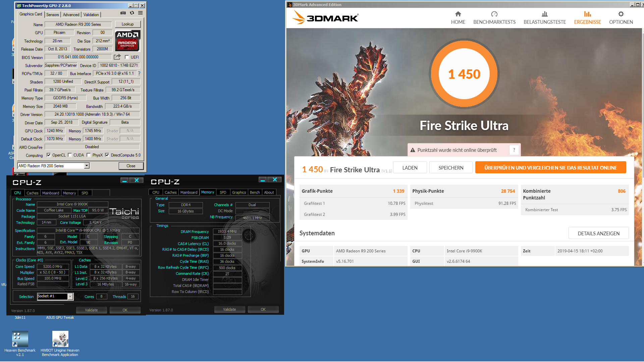Open Mainboard tab in left CPU-Z

click(x=51, y=193)
